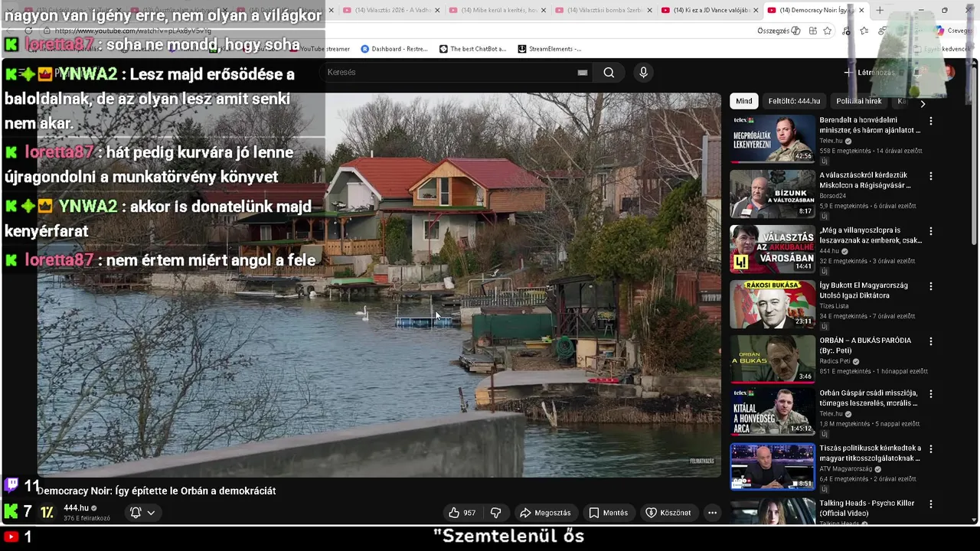980x551 pixels.
Task: Select the 'Mind' filter chip
Action: click(x=744, y=101)
